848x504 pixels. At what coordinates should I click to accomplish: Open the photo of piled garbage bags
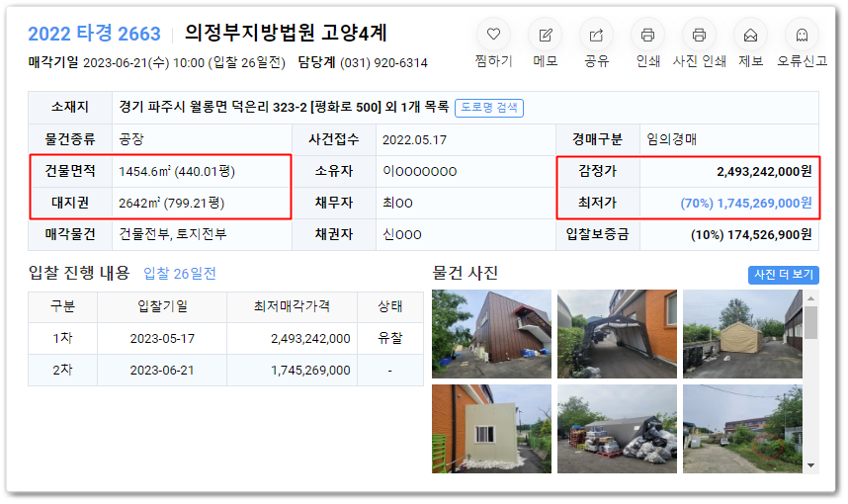click(617, 429)
